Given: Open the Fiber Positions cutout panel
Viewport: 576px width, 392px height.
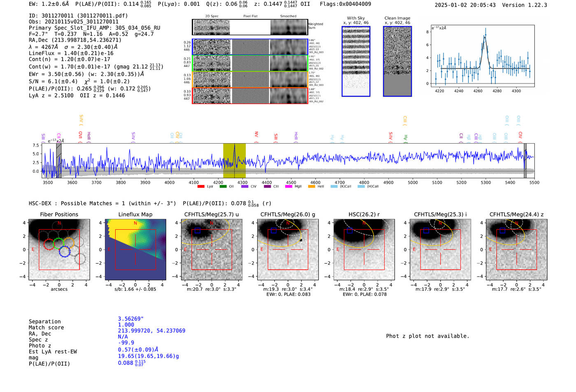Looking at the screenshot, I should (59, 249).
